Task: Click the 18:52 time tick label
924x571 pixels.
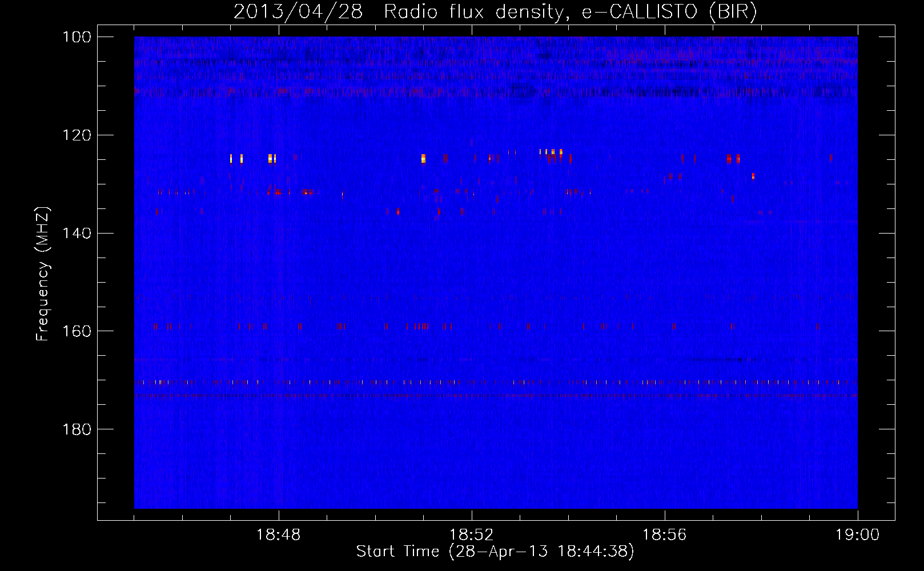Action: (x=472, y=535)
